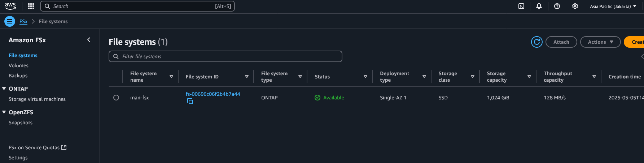The height and width of the screenshot is (163, 644).
Task: Sort by Deployment type column arrow
Action: [424, 77]
